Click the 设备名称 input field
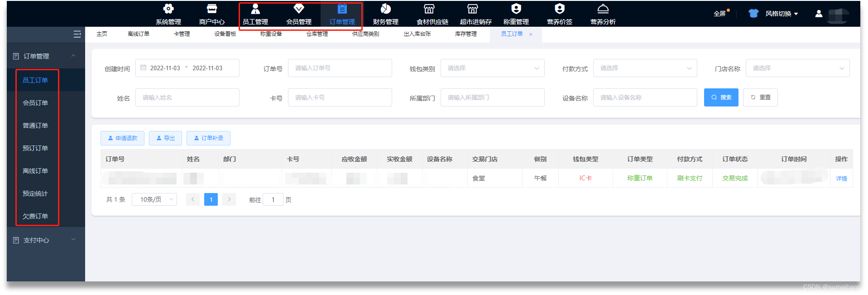 (645, 97)
